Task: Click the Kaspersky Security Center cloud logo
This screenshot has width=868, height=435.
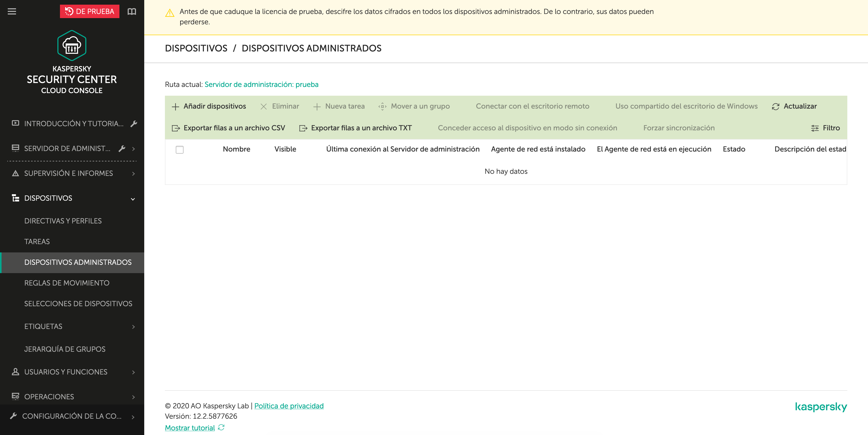Action: pyautogui.click(x=72, y=46)
